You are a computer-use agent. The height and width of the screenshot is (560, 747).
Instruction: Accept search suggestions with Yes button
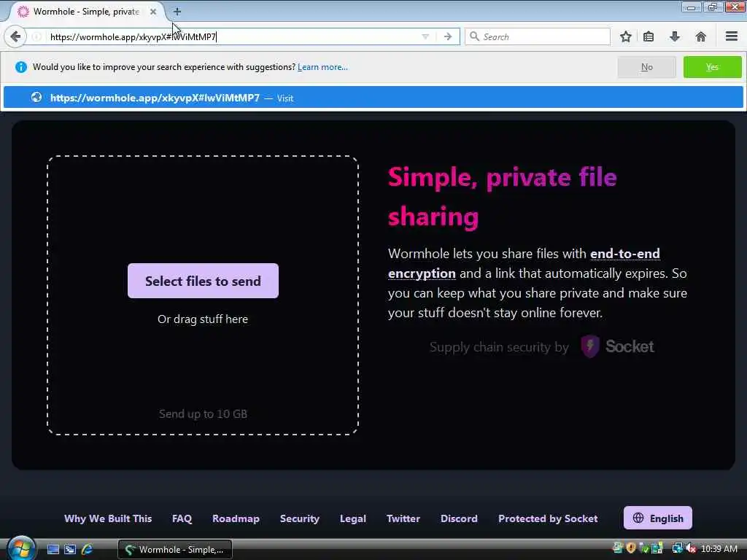[x=712, y=67]
